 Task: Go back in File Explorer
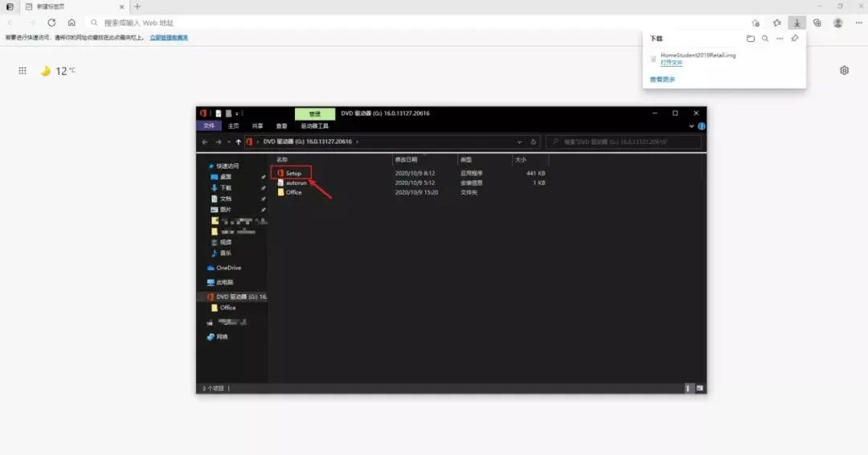pyautogui.click(x=205, y=141)
